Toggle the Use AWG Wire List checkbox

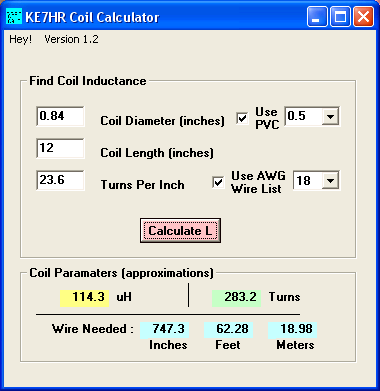tap(218, 182)
